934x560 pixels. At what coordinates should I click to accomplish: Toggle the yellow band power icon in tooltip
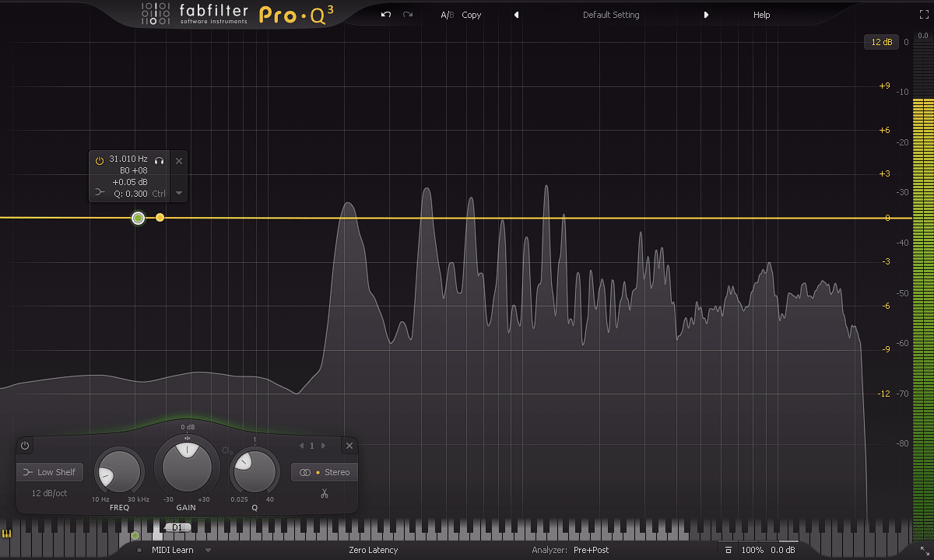point(100,160)
